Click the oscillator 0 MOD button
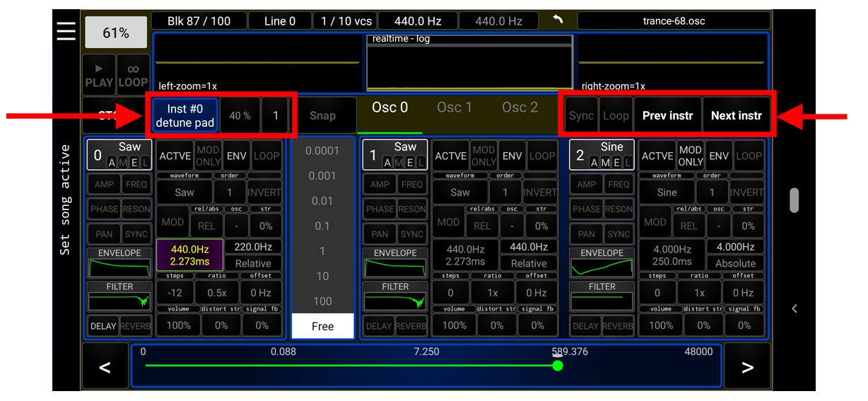The width and height of the screenshot is (868, 401). click(172, 222)
